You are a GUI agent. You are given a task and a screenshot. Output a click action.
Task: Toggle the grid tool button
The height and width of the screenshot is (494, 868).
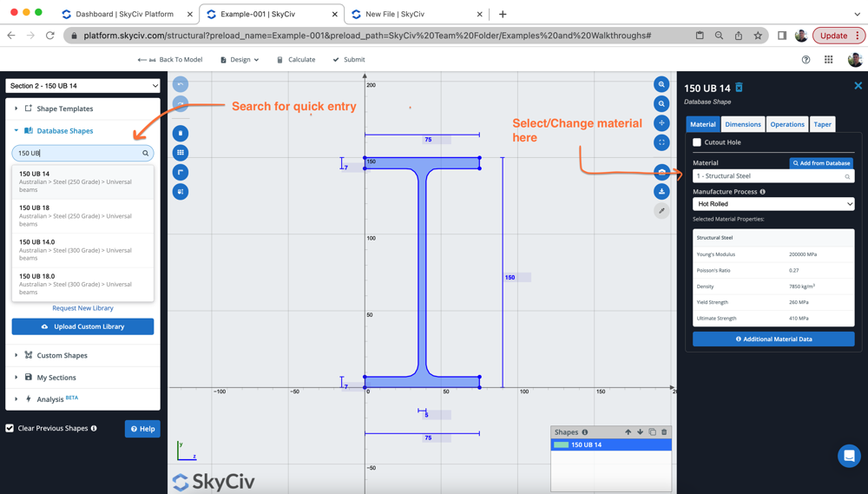[x=181, y=153]
